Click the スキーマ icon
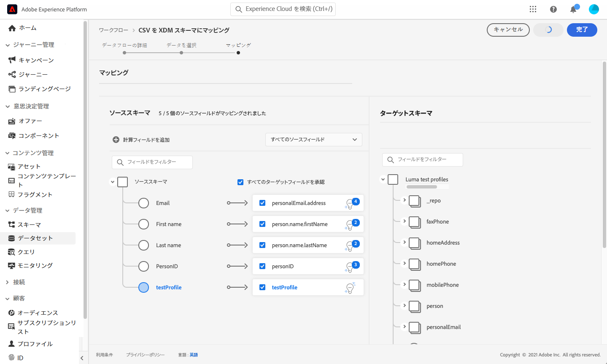 [11, 225]
